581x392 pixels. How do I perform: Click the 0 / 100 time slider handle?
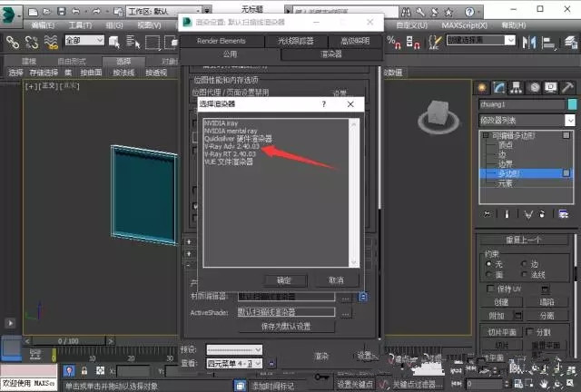[x=68, y=341]
